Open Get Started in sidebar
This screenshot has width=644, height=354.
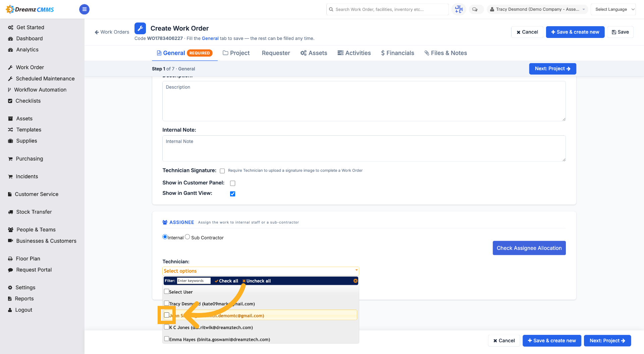click(30, 27)
